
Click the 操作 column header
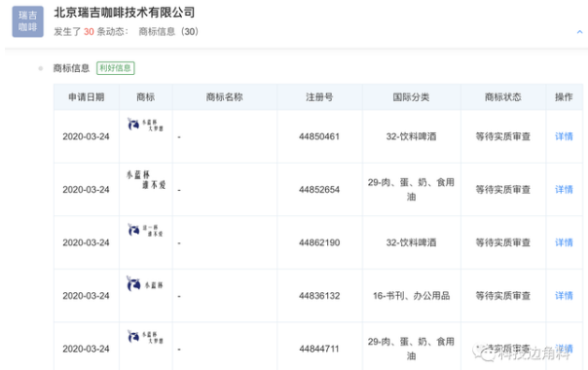564,97
